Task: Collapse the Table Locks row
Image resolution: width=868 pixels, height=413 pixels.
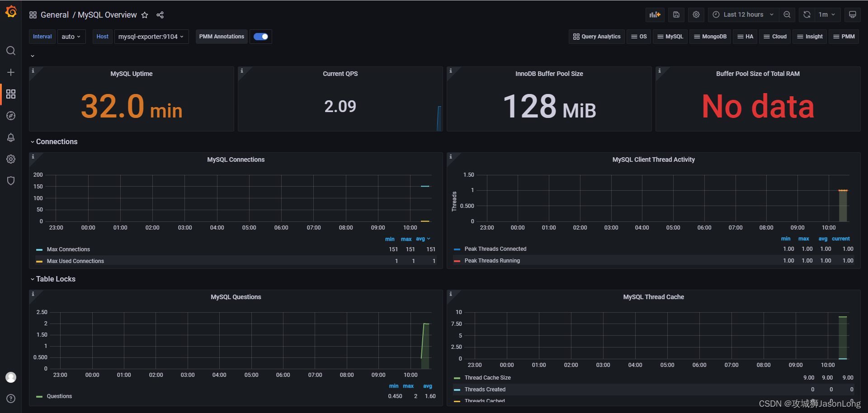Action: tap(53, 279)
